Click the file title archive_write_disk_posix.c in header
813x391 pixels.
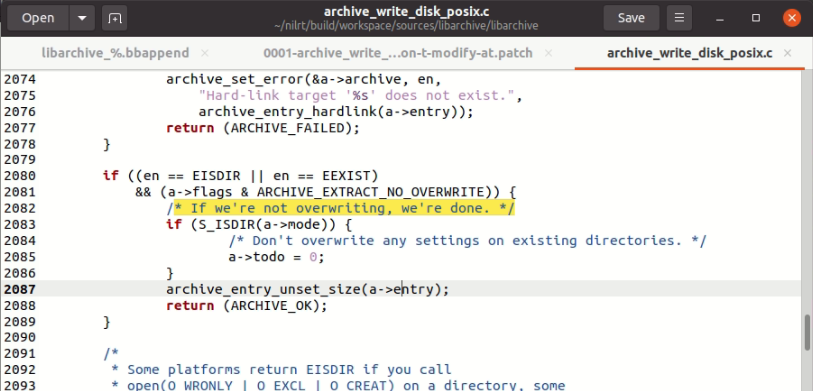click(406, 11)
